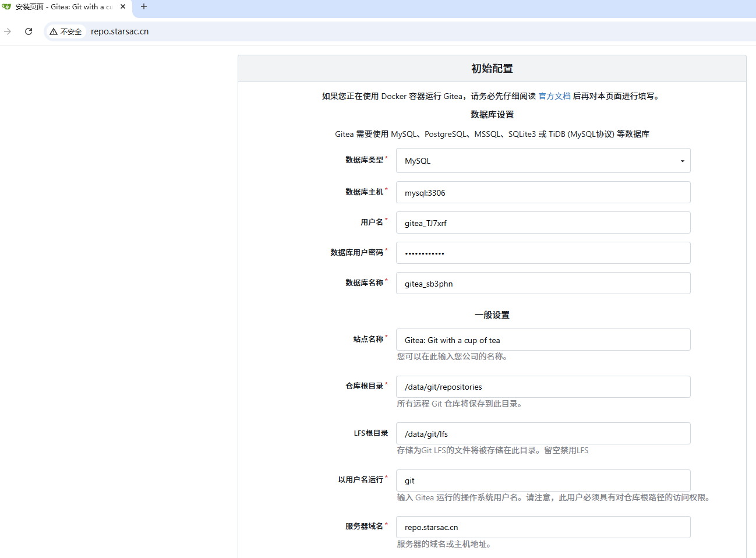Screen dimensions: 756x558
Task: Click the 仓库根目录 repositories path field
Action: 542,387
